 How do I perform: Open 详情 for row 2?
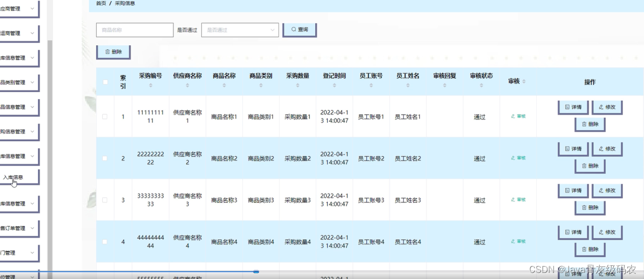573,148
